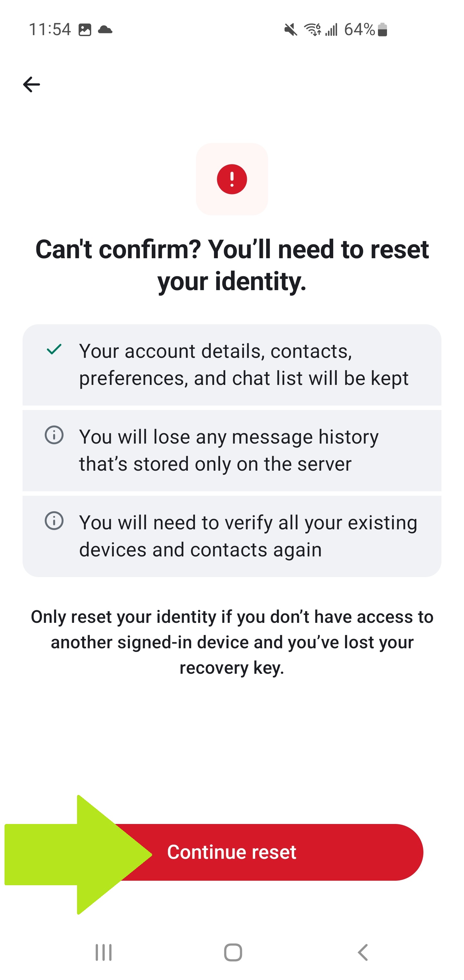Viewport: 464px width, 980px height.
Task: Select the verify existing devices warning row
Action: [x=232, y=535]
